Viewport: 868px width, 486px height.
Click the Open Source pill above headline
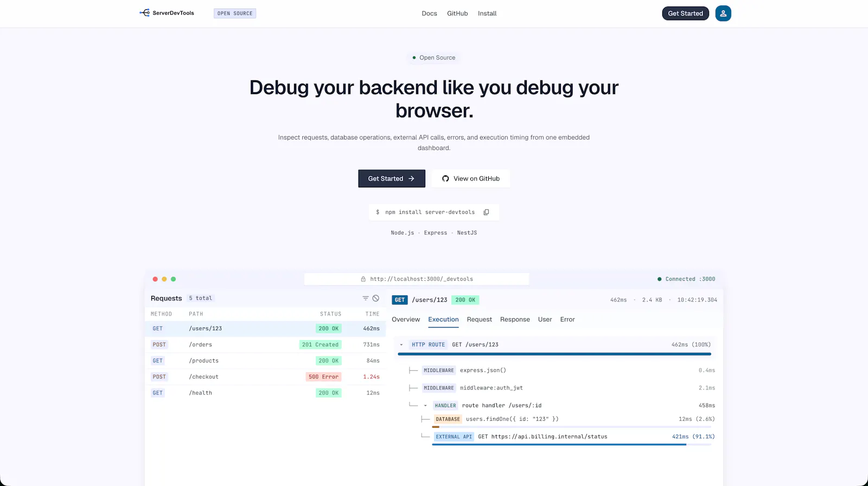[x=433, y=58]
